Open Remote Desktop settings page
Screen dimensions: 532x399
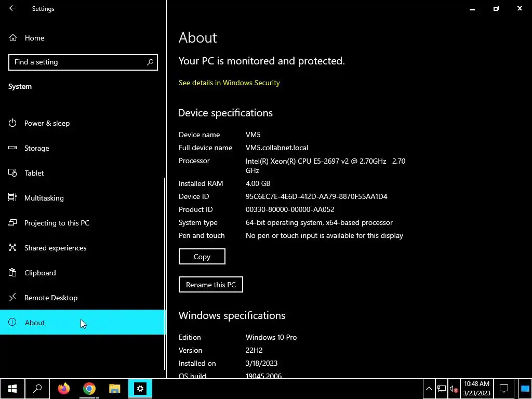tap(83, 298)
